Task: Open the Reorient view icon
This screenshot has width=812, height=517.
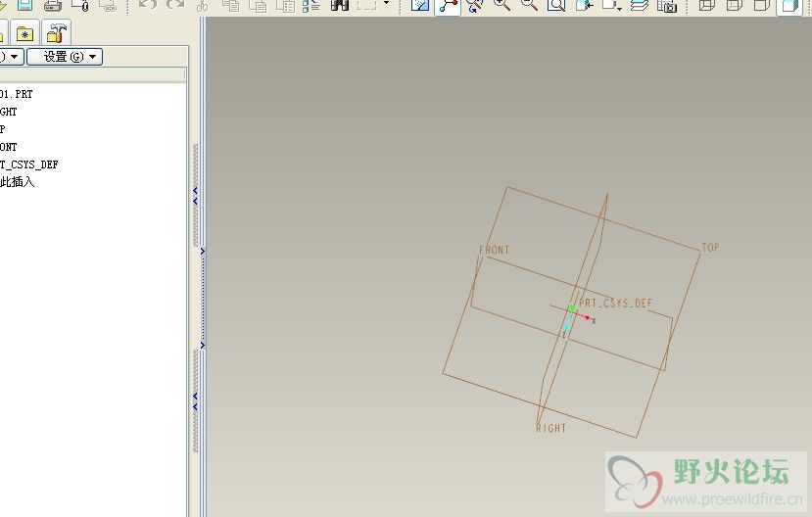Action: pyautogui.click(x=584, y=5)
